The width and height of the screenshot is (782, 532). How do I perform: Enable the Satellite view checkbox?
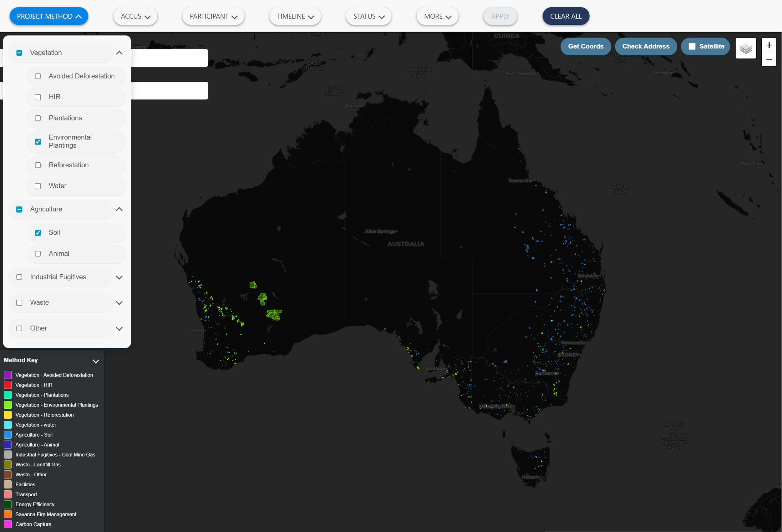coord(692,46)
